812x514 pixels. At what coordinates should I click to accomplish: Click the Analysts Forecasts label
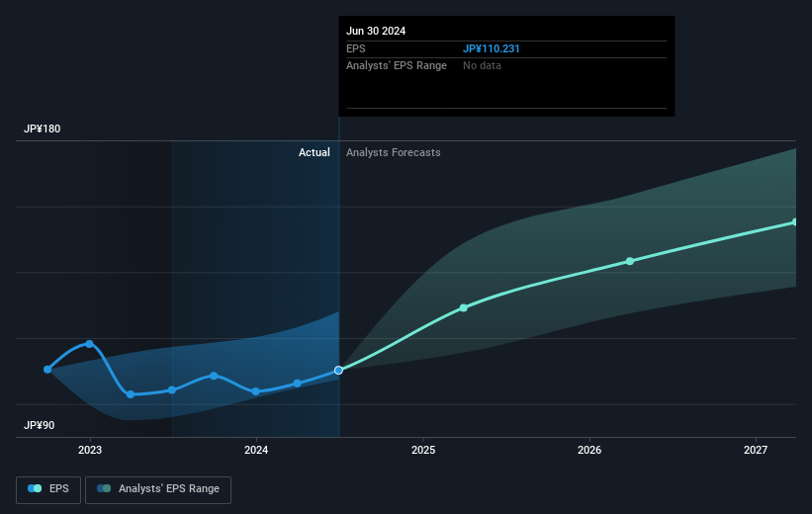coord(393,152)
